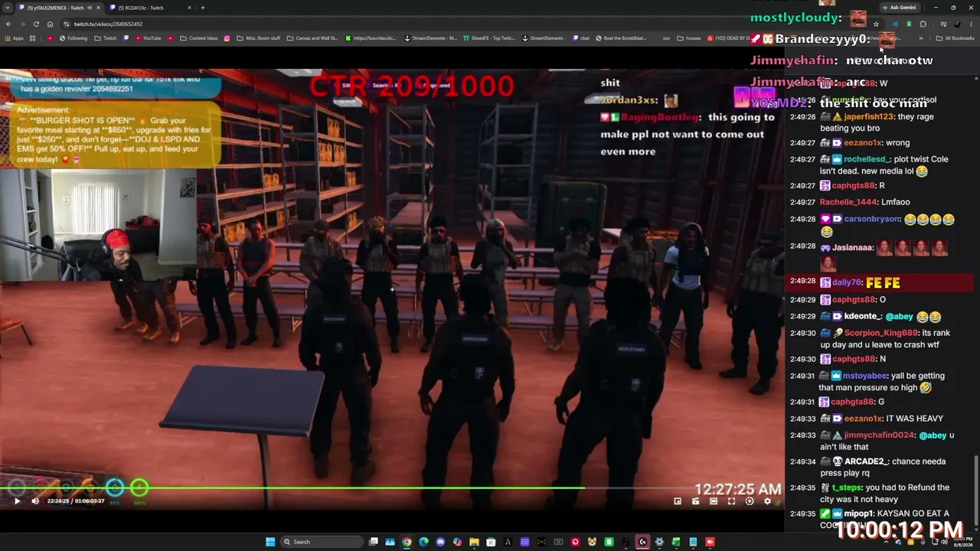The height and width of the screenshot is (551, 980).
Task: Open the Kick bounties bookmark
Action: 371,38
